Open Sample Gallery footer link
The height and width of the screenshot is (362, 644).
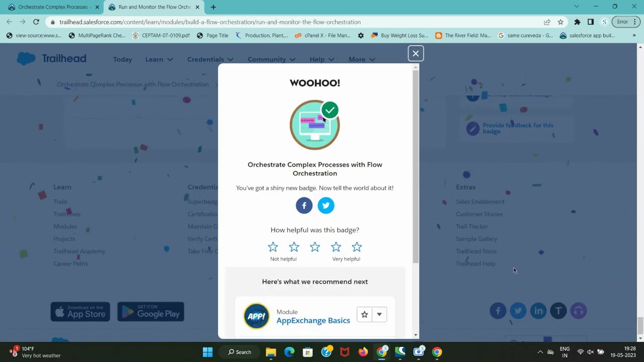click(476, 239)
